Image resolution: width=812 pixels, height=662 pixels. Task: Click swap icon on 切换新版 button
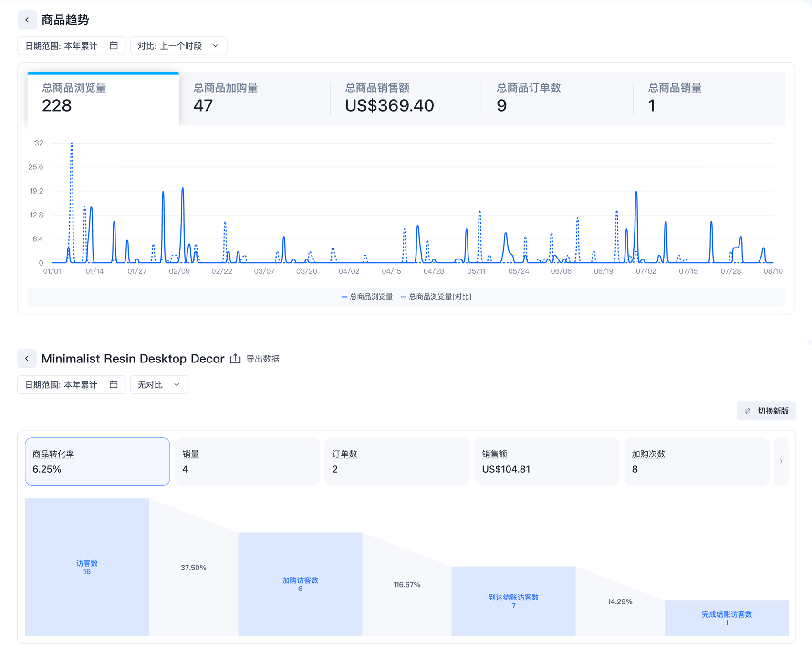(x=748, y=411)
